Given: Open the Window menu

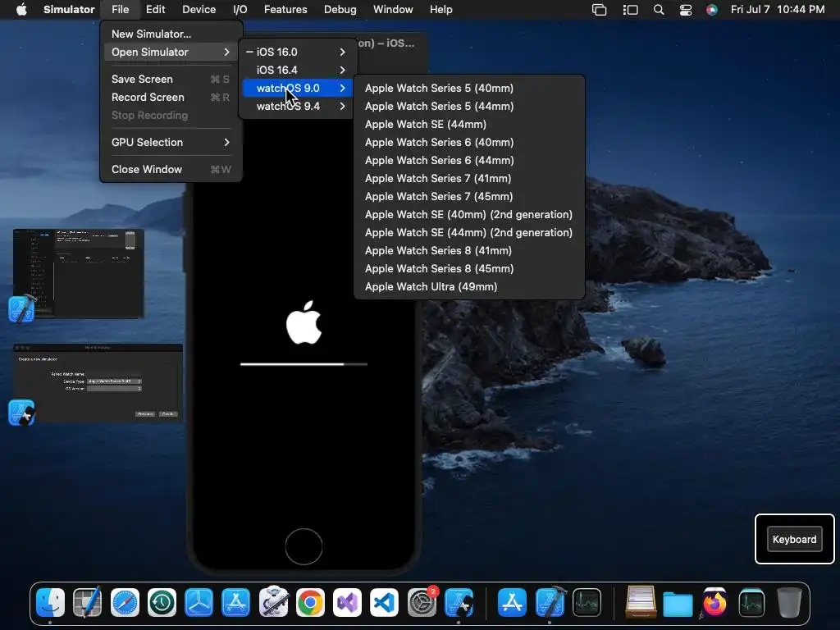Looking at the screenshot, I should tap(393, 10).
